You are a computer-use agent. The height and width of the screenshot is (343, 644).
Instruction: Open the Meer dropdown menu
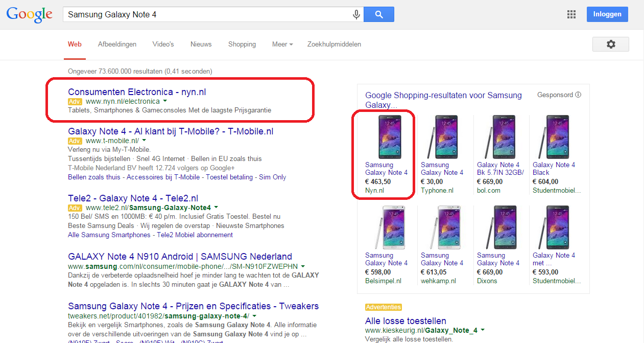point(282,44)
